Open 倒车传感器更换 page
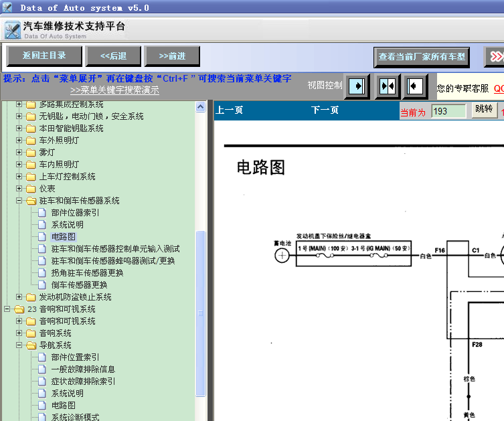 coord(79,284)
